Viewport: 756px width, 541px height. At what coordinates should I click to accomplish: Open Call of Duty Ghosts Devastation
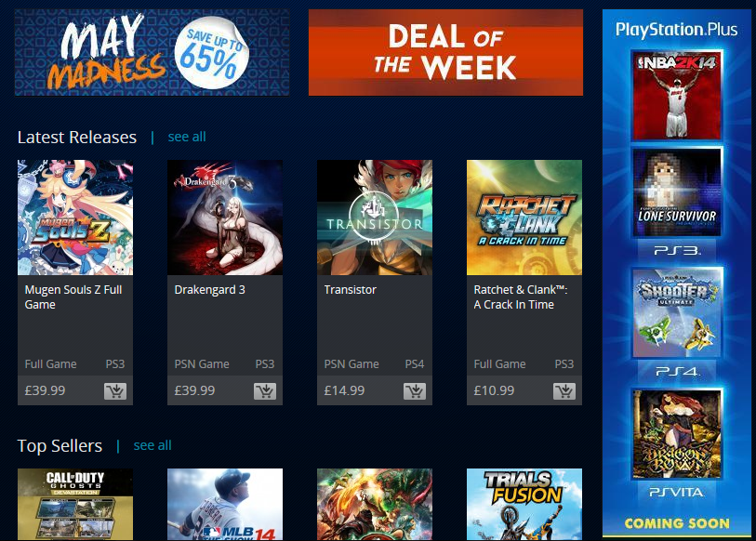click(75, 505)
